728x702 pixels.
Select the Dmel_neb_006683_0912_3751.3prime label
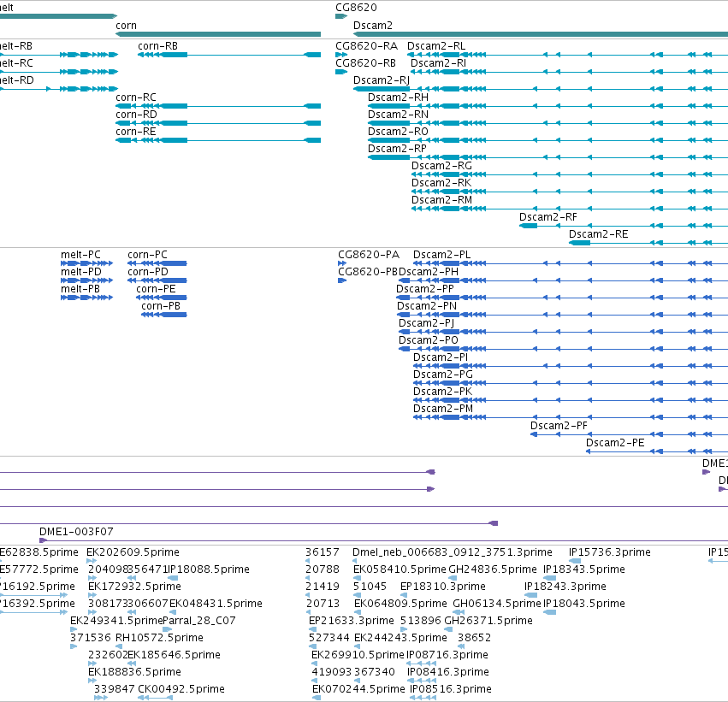point(453,552)
